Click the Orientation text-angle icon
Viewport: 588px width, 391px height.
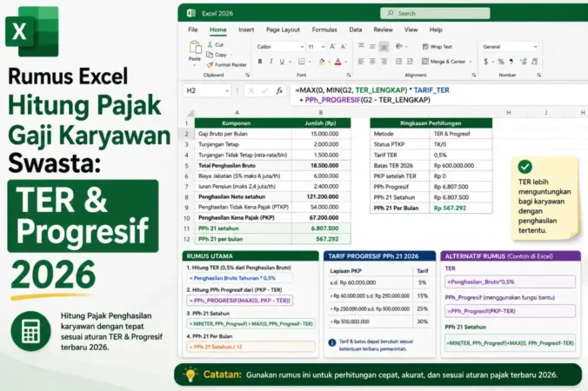click(x=399, y=46)
